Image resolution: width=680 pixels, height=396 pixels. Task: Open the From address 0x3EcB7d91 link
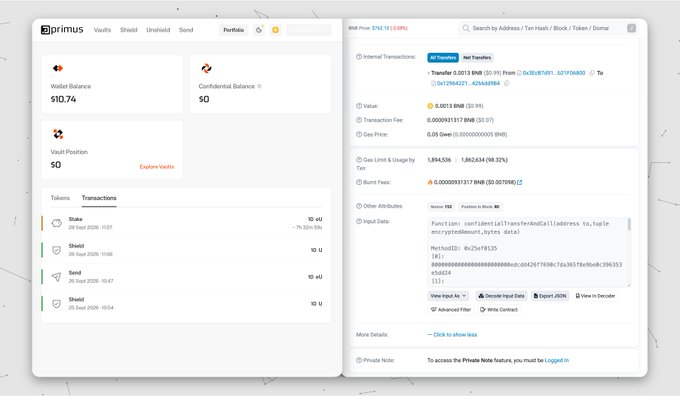554,73
